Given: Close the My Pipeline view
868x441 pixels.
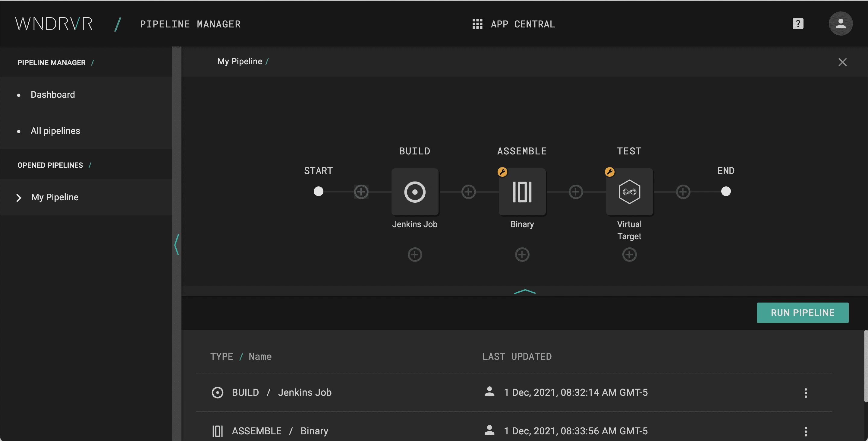Looking at the screenshot, I should click(x=842, y=62).
